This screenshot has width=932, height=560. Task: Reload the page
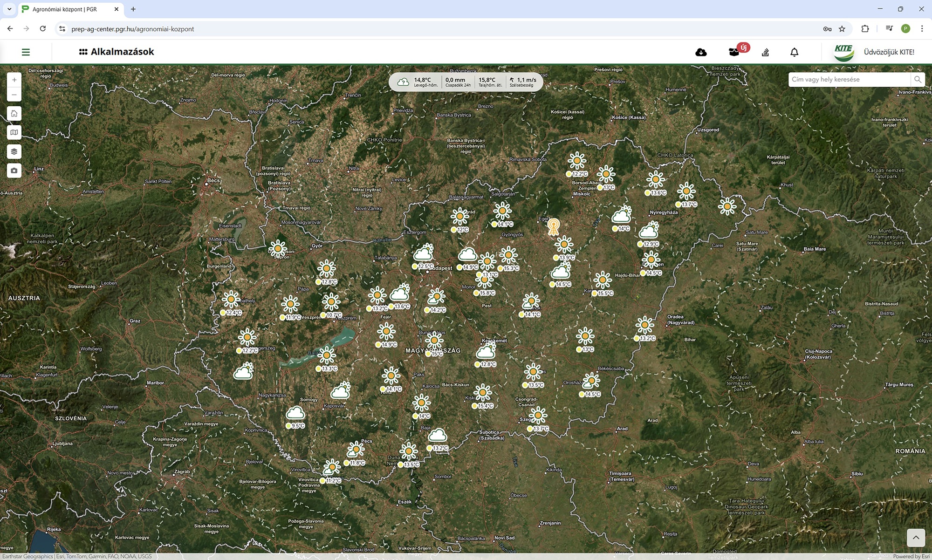(x=43, y=28)
